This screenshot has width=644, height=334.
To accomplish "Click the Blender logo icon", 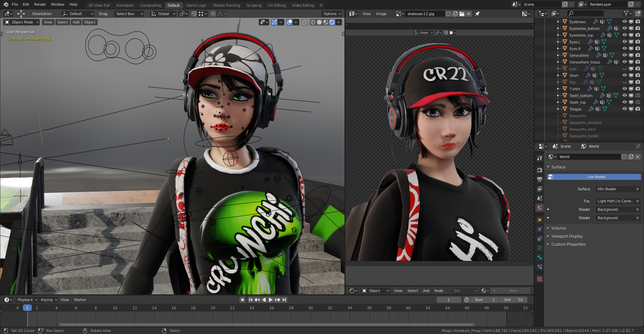I will click(6, 4).
